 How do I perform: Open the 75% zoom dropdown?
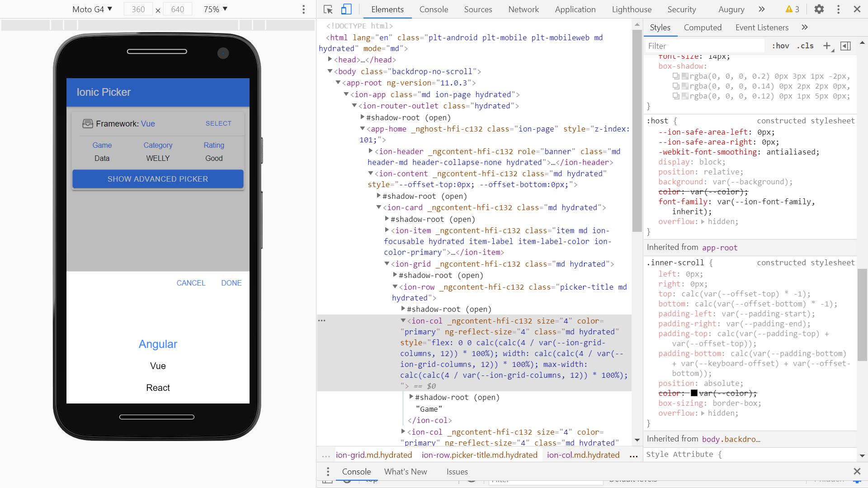click(216, 9)
